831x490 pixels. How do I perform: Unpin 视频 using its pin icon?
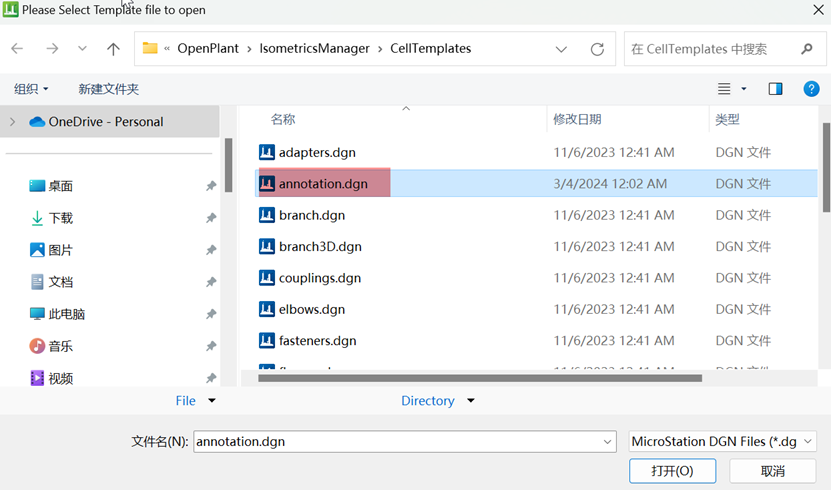click(x=211, y=378)
